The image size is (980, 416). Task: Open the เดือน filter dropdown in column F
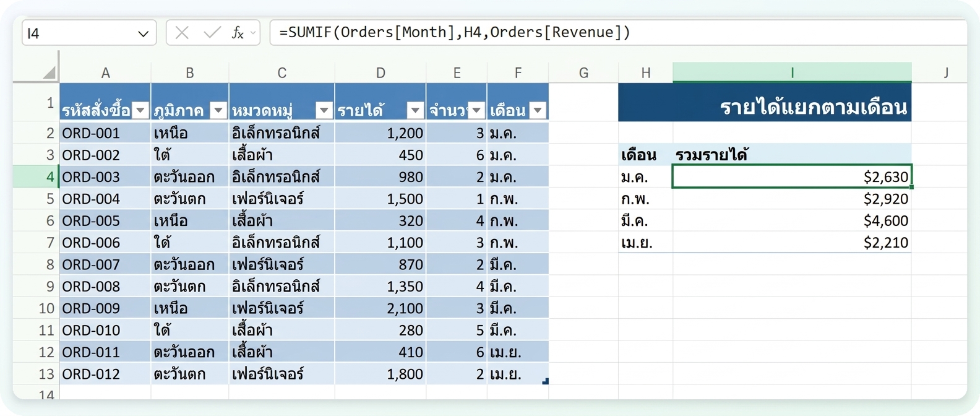(x=538, y=111)
